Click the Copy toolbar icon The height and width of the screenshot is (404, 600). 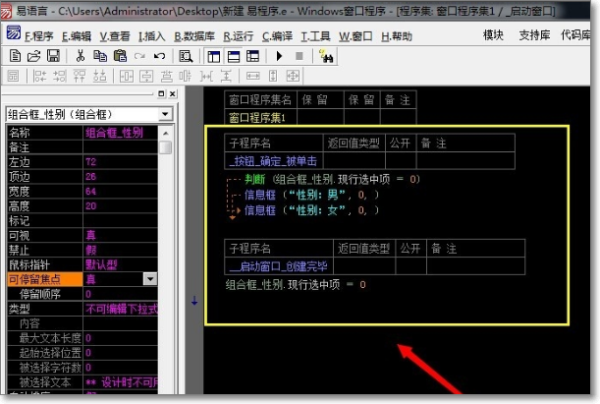pyautogui.click(x=100, y=56)
